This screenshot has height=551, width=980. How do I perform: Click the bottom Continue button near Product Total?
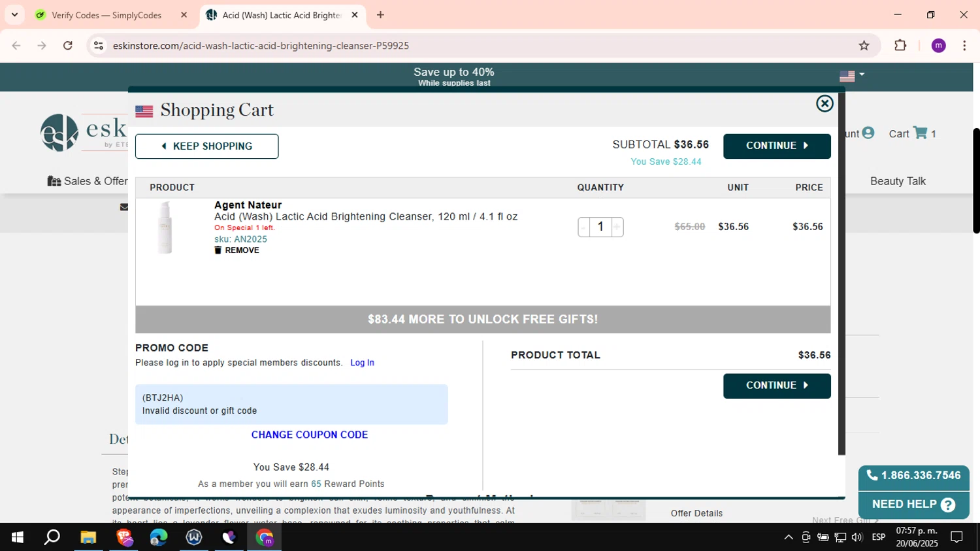pos(777,386)
